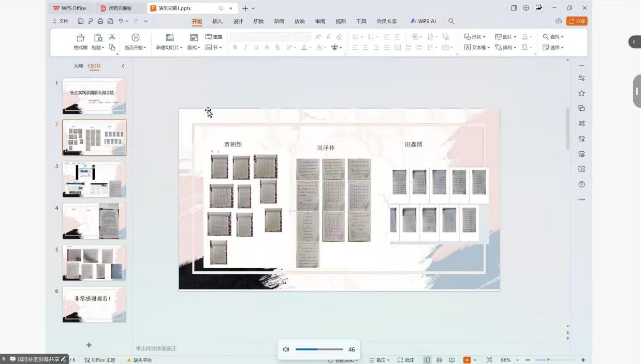Switch to Outline (大纲) panel view
This screenshot has height=364, width=641.
[78, 66]
